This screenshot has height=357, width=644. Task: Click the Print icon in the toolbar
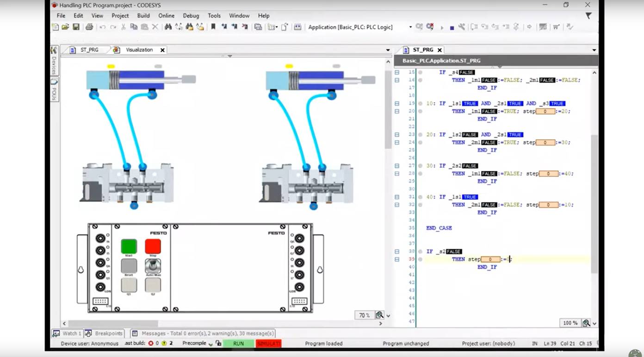click(x=89, y=27)
